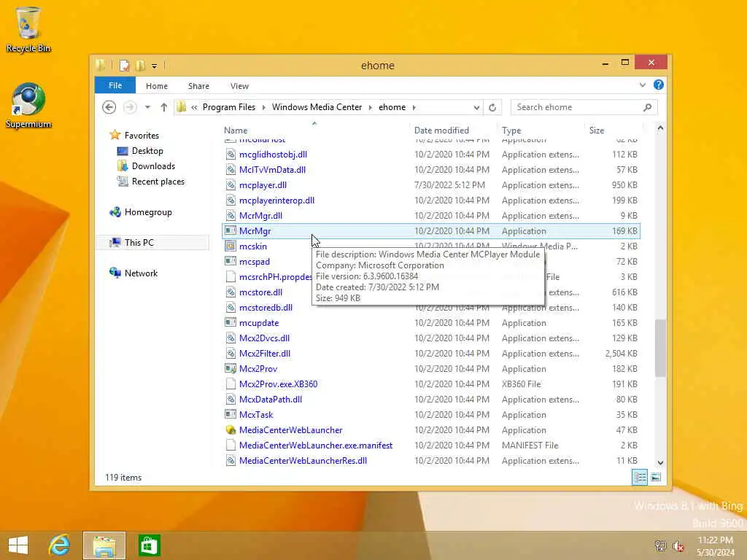Expand the Windows Media Center breadcrumb arrow

click(370, 107)
